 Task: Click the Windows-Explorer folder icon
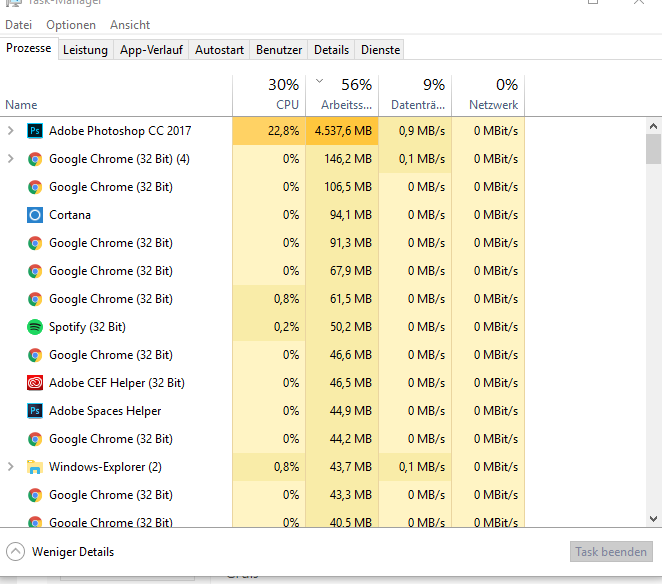click(x=35, y=467)
